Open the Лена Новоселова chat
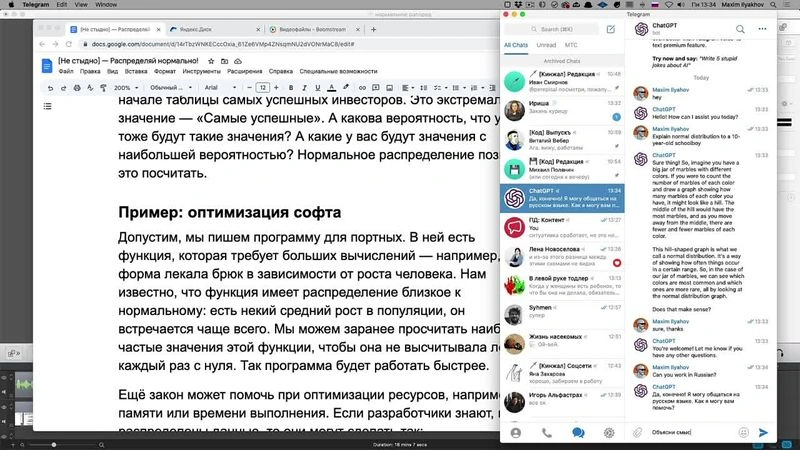 [562, 257]
